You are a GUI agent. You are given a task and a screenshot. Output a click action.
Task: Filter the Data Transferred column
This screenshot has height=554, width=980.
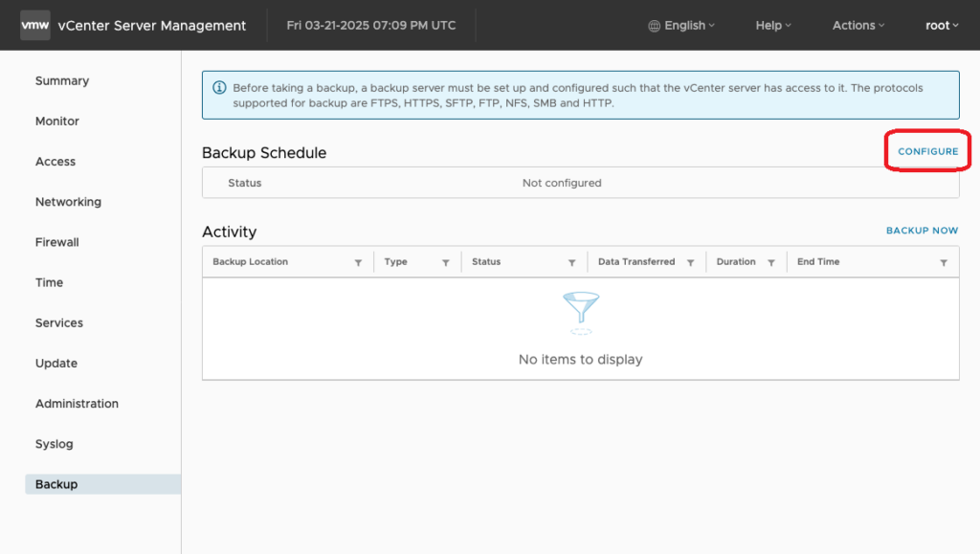690,262
